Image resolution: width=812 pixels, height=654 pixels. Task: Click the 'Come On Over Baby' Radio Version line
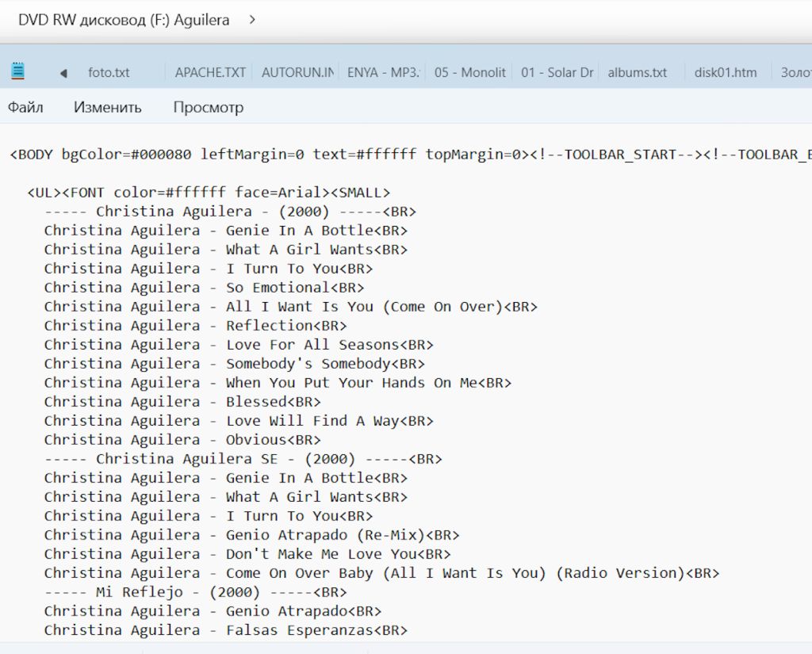381,573
